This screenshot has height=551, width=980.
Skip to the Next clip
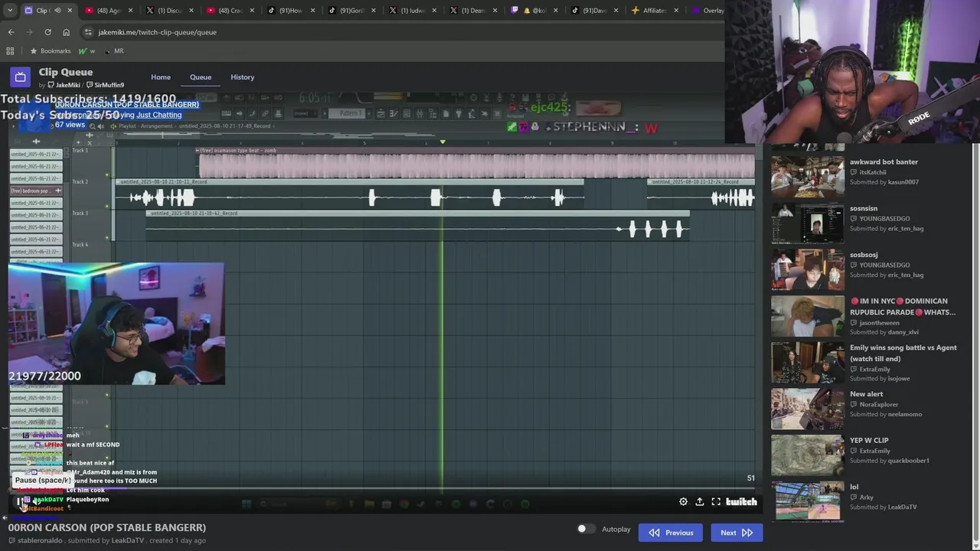pyautogui.click(x=737, y=533)
